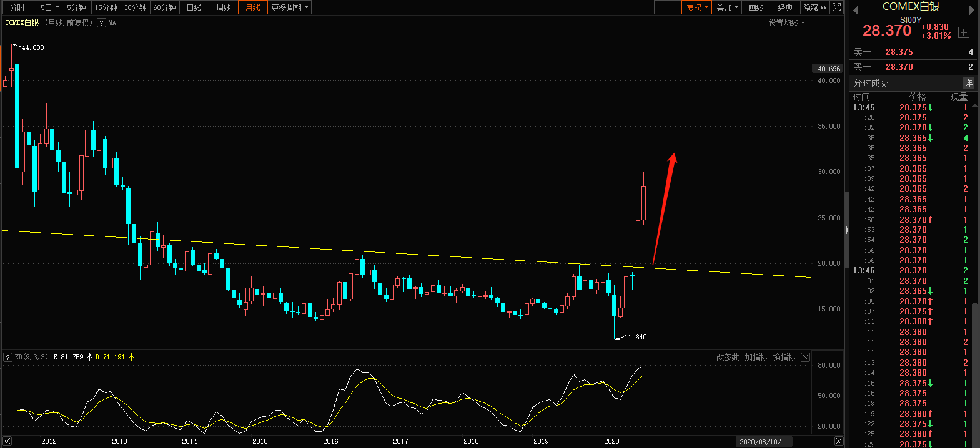The width and height of the screenshot is (980, 448).
Task: Open the 复权 dropdown
Action: 697,7
